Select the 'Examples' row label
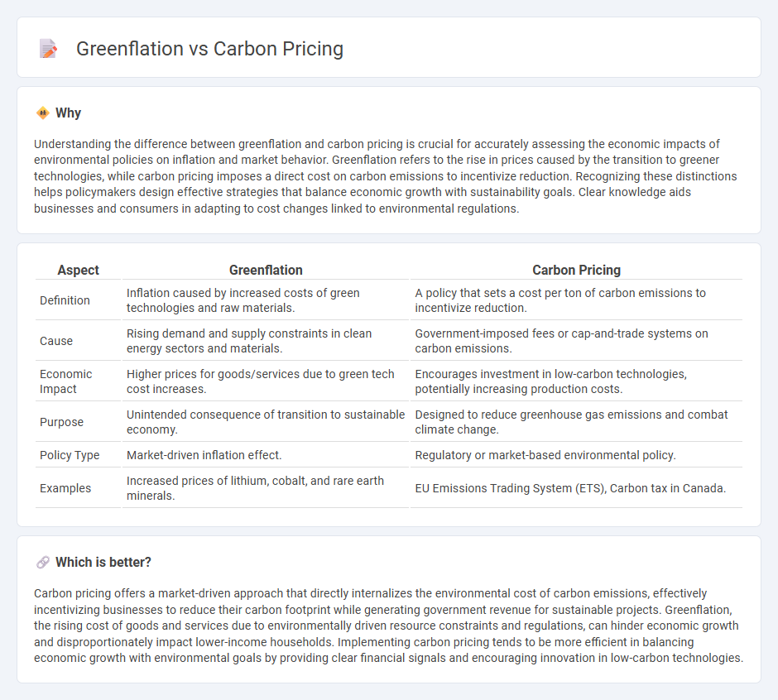 pyautogui.click(x=65, y=488)
